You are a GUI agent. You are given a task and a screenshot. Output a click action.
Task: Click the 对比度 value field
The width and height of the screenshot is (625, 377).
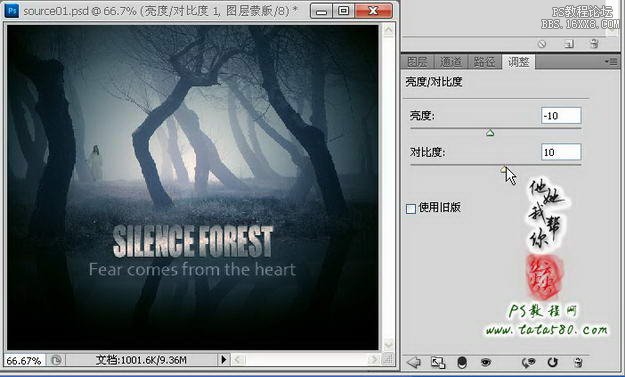click(x=561, y=152)
